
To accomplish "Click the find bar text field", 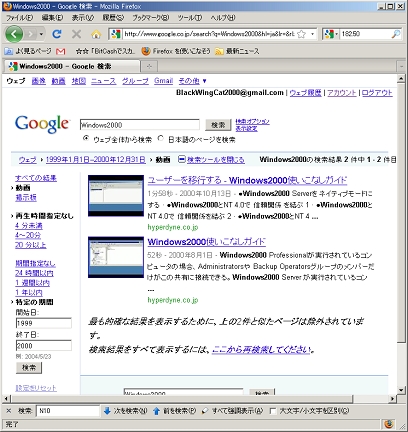I will point(68,411).
